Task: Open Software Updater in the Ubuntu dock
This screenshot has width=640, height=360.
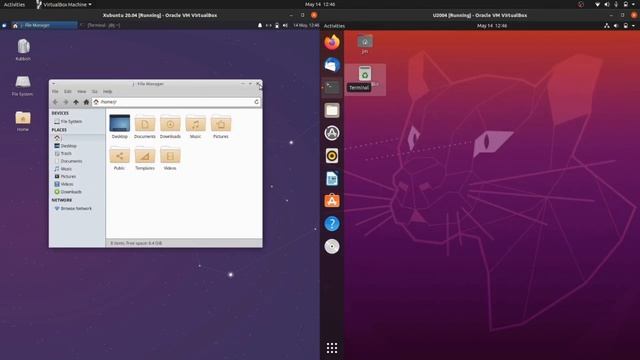Action: click(x=332, y=133)
